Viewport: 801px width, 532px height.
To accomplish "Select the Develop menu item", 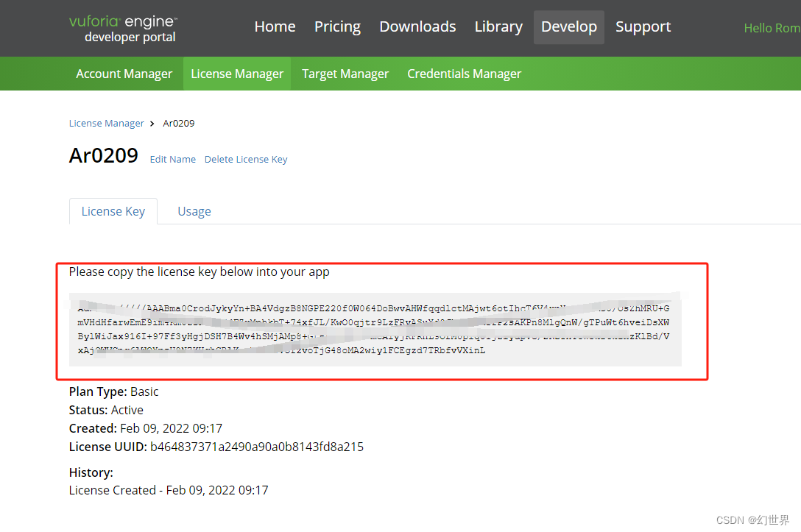I will (x=568, y=26).
